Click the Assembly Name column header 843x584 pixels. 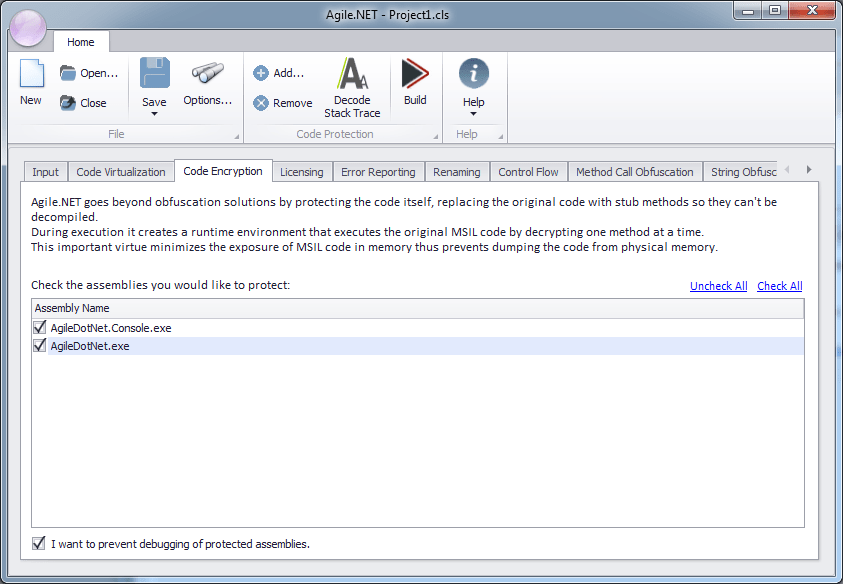[x=418, y=308]
